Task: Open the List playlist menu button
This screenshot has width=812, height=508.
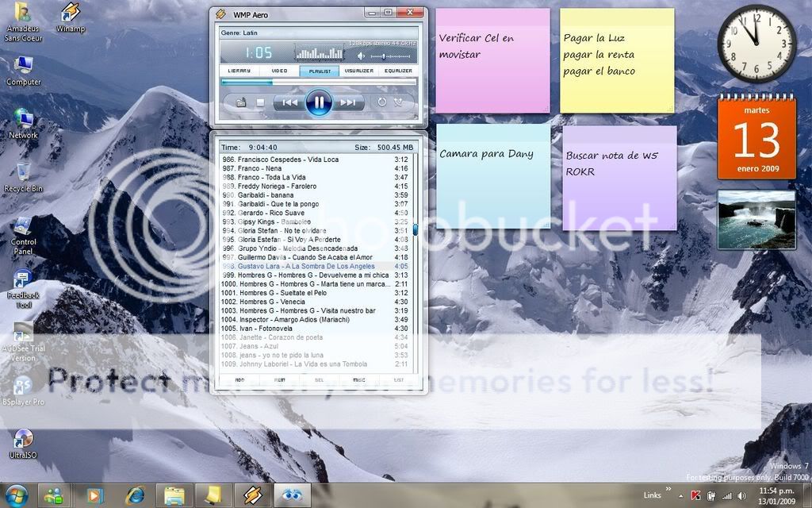Action: 398,380
